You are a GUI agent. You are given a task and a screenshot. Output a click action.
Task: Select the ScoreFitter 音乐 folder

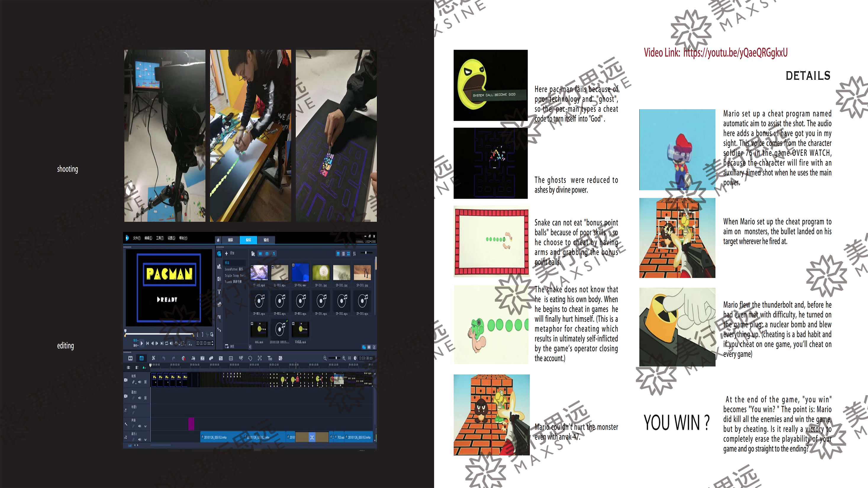tap(234, 269)
